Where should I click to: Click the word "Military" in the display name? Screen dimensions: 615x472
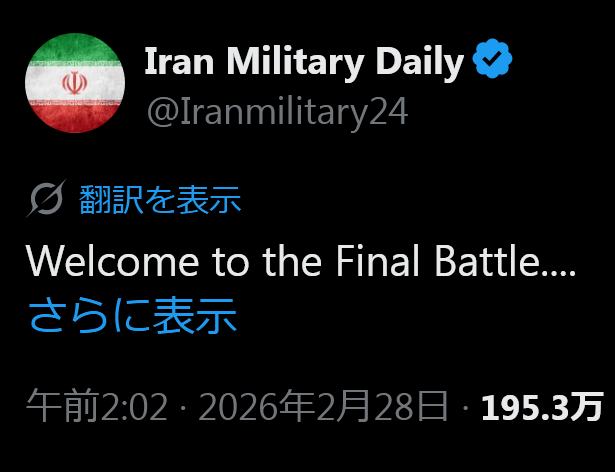(x=298, y=62)
